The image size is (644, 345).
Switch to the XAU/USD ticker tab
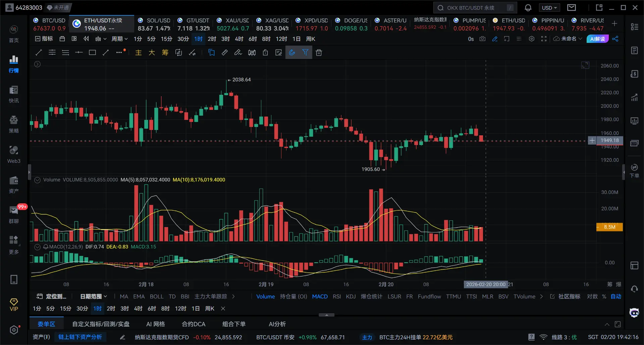[233, 24]
